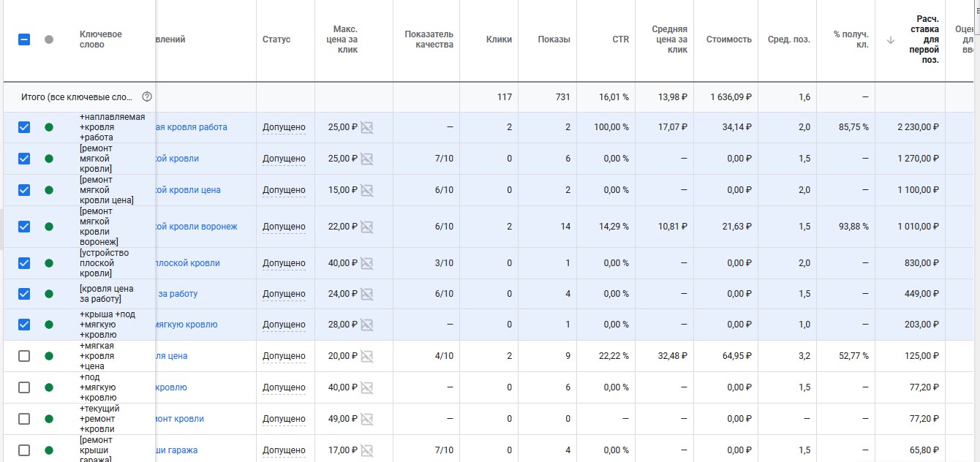Click bid icon next to 15,00 ₽

367,190
